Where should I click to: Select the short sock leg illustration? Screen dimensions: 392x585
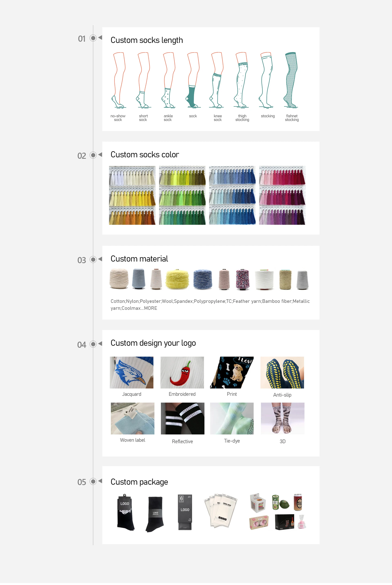pyautogui.click(x=144, y=80)
